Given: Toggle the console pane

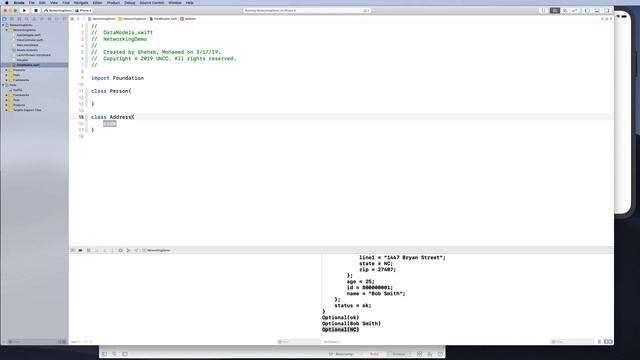Looking at the screenshot, I should click(x=610, y=342).
